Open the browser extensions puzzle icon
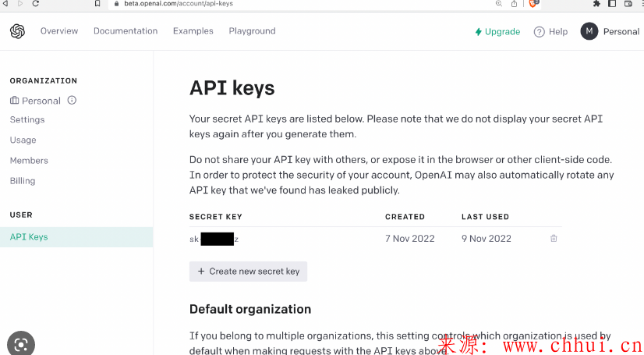Viewport: 644px width, 355px height. (x=596, y=4)
